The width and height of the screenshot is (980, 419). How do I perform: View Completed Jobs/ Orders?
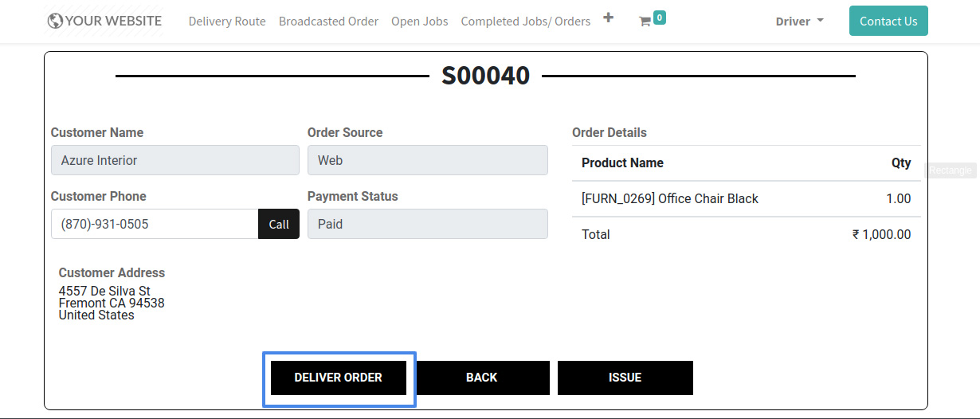click(x=525, y=22)
